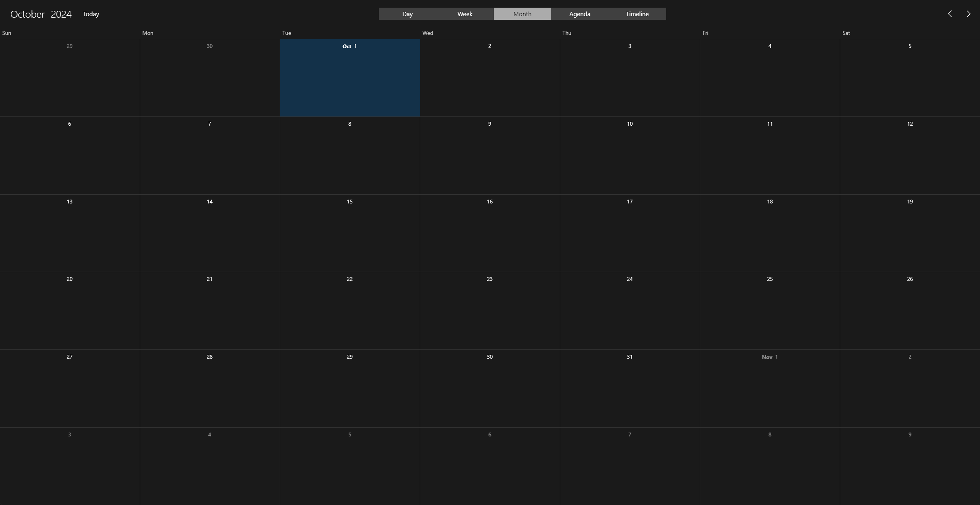980x505 pixels.
Task: Click date number 23
Action: coord(489,279)
